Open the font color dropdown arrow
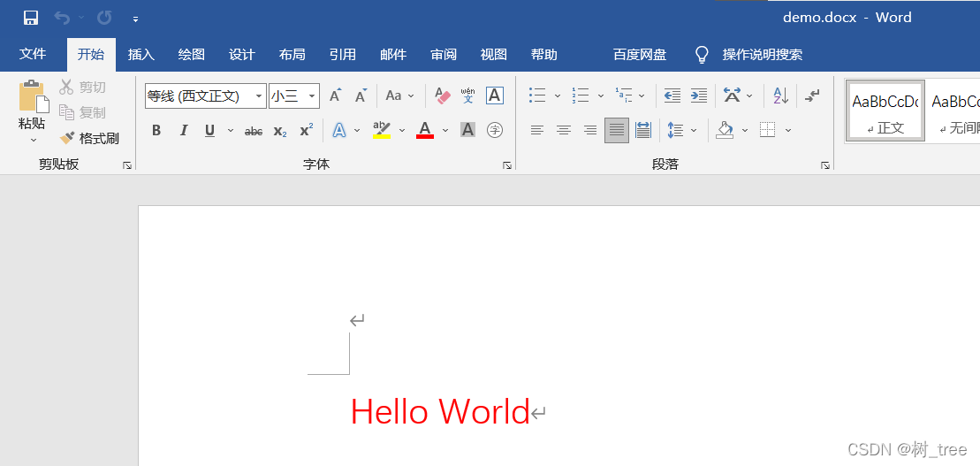 point(445,130)
